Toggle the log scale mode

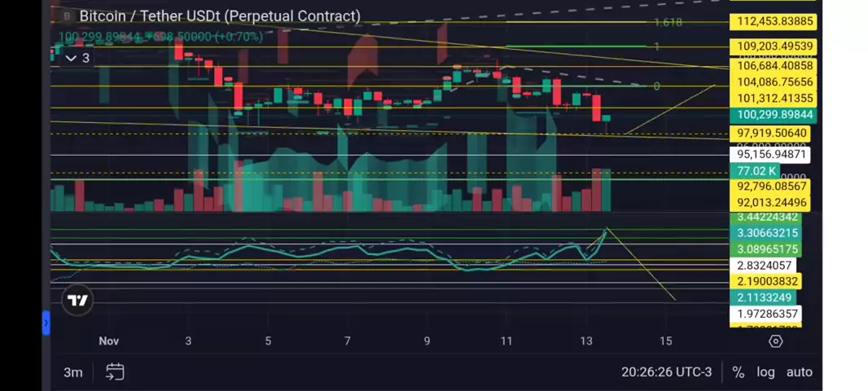click(765, 372)
